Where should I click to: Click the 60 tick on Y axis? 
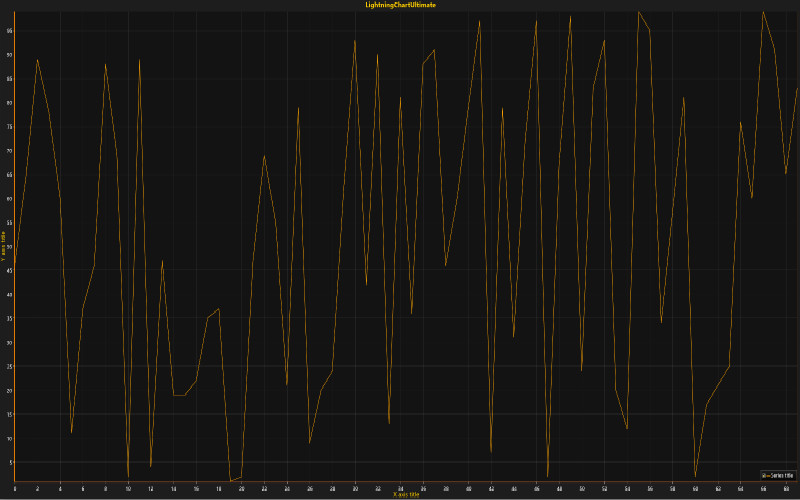(x=9, y=199)
